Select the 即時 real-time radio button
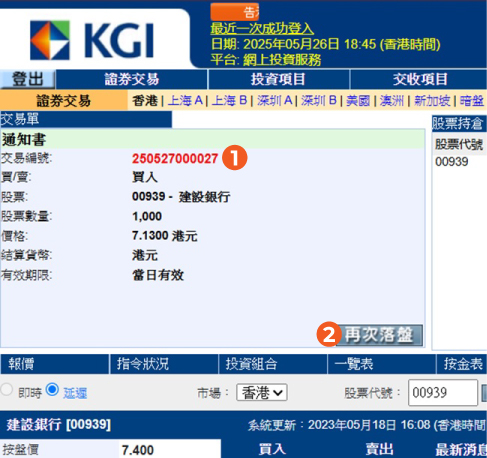 point(7,389)
